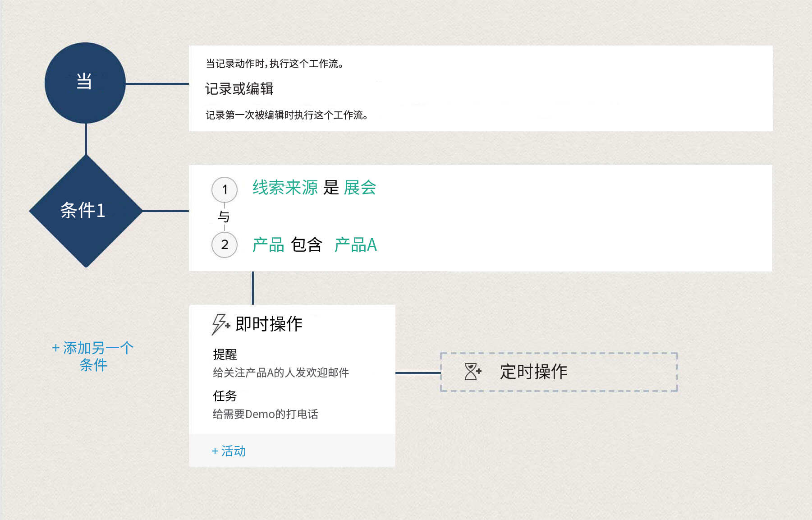Click the circled number 1 condition marker
This screenshot has width=812, height=520.
pyautogui.click(x=225, y=190)
